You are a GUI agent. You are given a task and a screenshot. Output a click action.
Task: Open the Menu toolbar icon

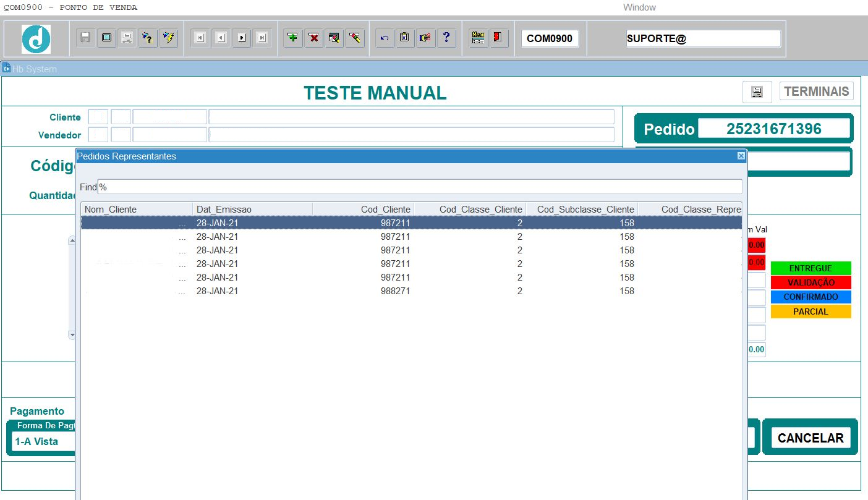pyautogui.click(x=478, y=38)
